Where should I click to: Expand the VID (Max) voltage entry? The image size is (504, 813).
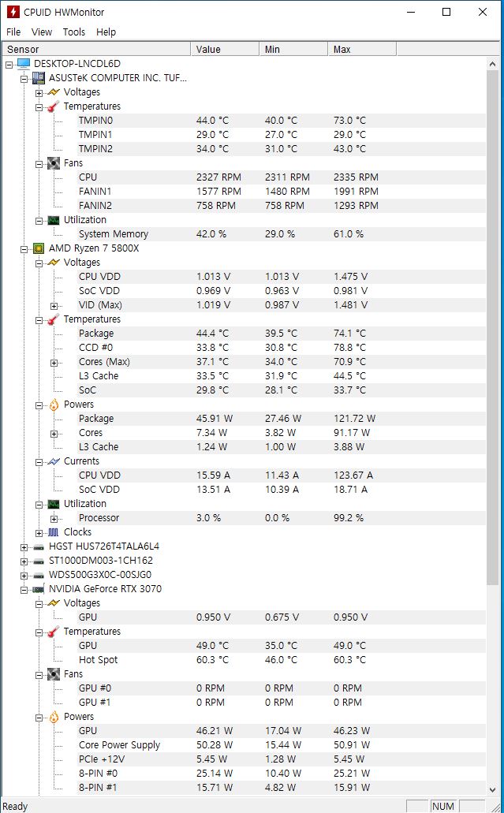(x=54, y=307)
